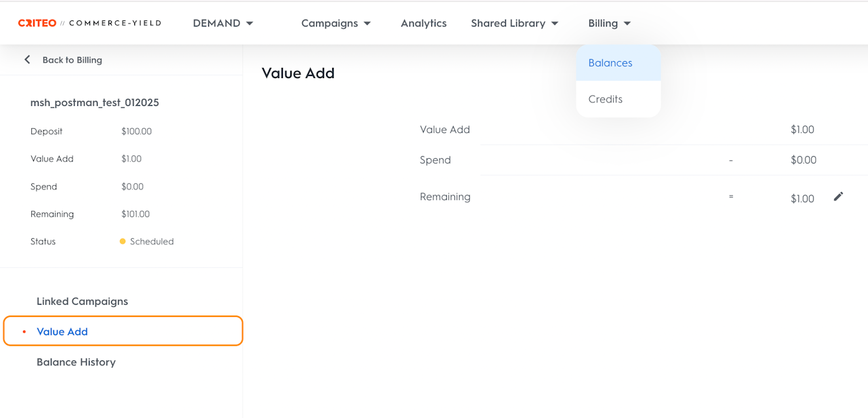Viewport: 868px width, 418px height.
Task: Click the Scheduled status label
Action: pyautogui.click(x=152, y=242)
